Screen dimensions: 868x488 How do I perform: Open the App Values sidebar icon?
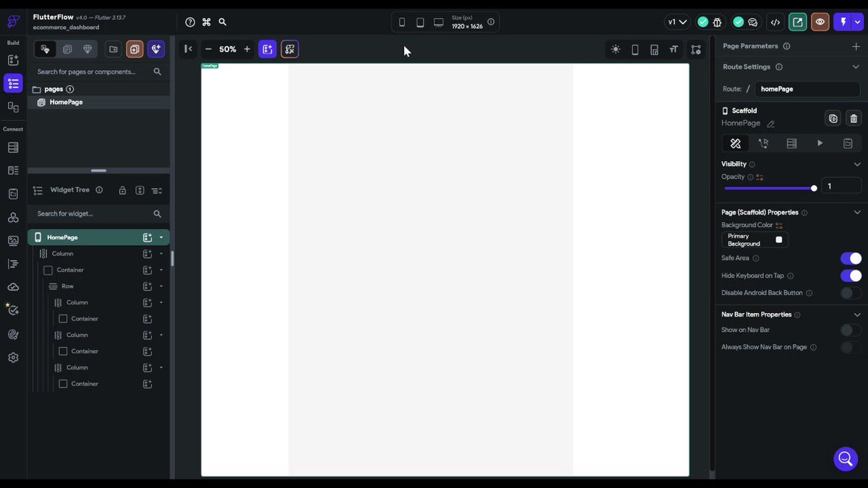(x=13, y=194)
